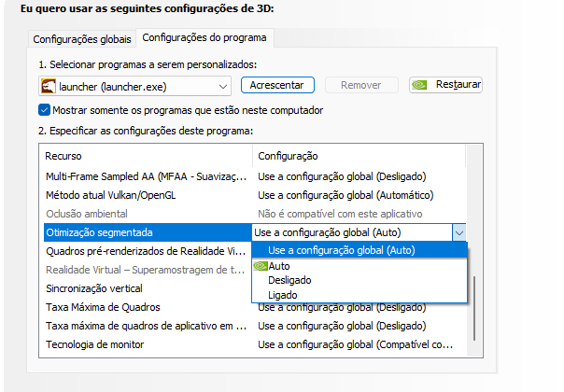Click the Multi-Frame Sampled AA row
This screenshot has width=564, height=392.
(147, 176)
